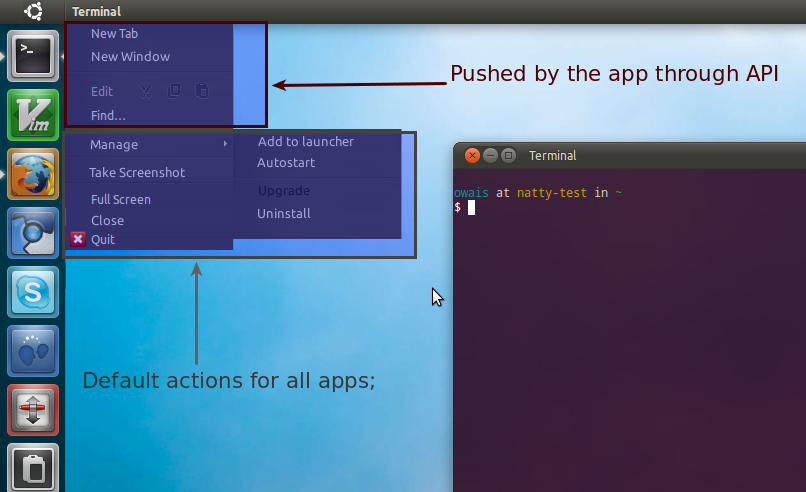Screen dimensions: 806x492
Task: Open Vim from the launcher
Action: tap(33, 115)
